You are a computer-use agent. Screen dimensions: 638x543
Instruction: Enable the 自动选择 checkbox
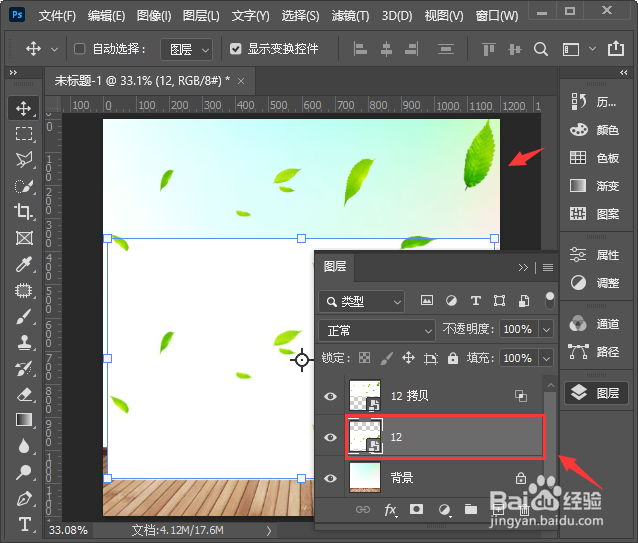pos(80,49)
